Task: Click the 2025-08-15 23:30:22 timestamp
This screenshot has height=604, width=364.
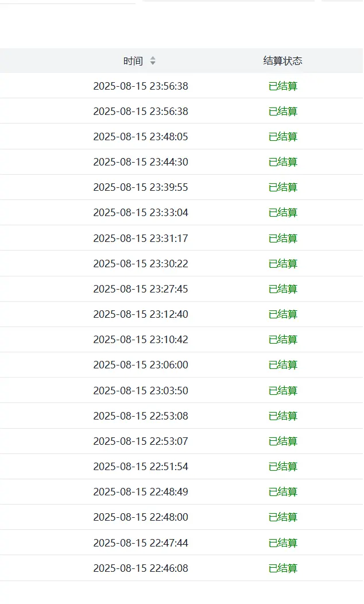Action: 141,264
